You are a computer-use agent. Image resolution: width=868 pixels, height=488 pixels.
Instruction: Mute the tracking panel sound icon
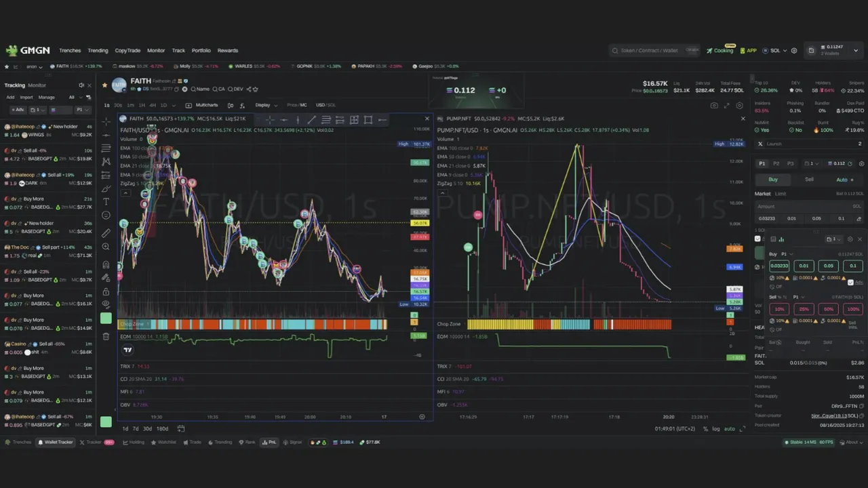(x=81, y=85)
